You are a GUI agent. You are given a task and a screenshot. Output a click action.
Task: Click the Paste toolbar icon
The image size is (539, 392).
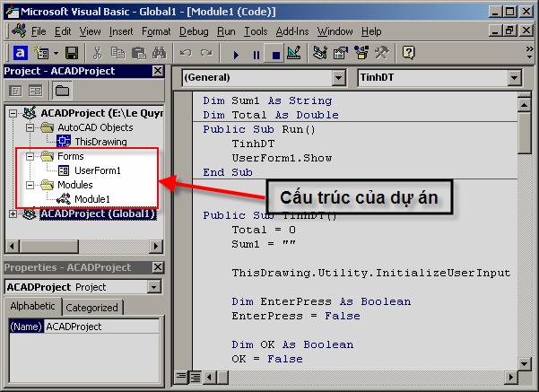138,53
